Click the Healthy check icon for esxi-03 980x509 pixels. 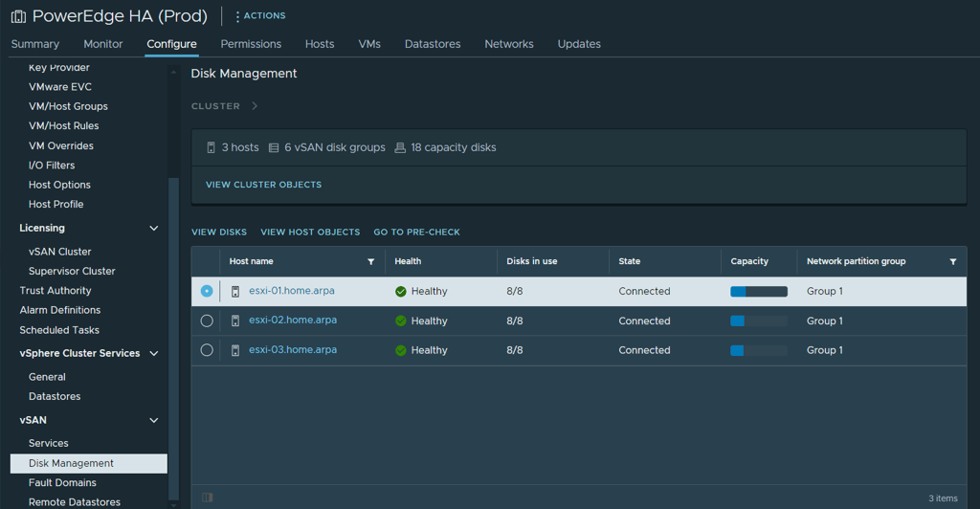[x=401, y=350]
